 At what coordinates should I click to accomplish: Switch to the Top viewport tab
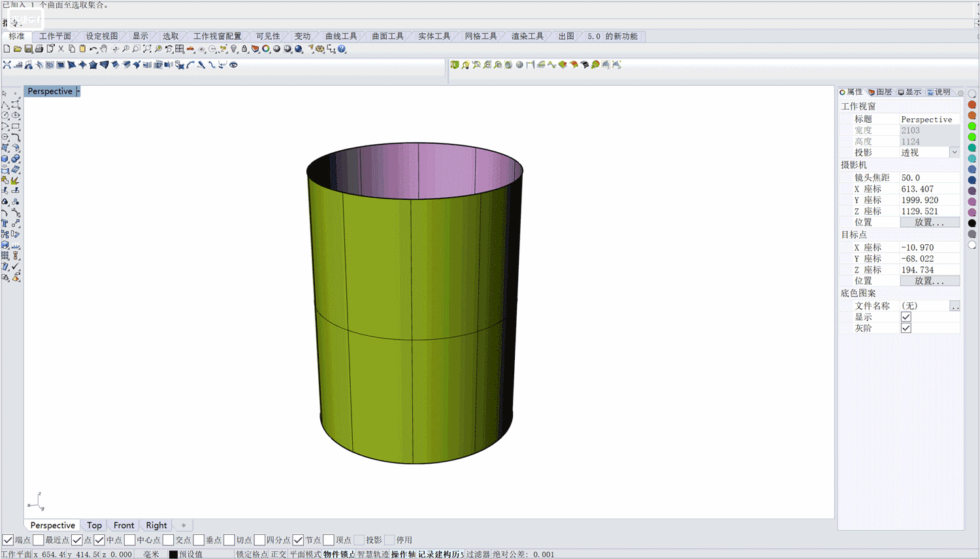point(94,525)
